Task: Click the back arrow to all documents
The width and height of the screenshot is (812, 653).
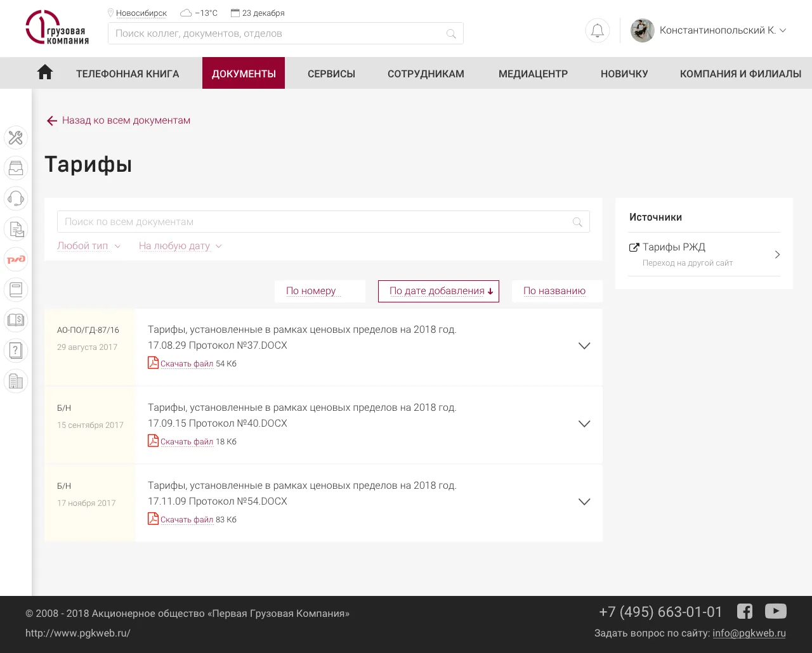Action: click(x=52, y=120)
